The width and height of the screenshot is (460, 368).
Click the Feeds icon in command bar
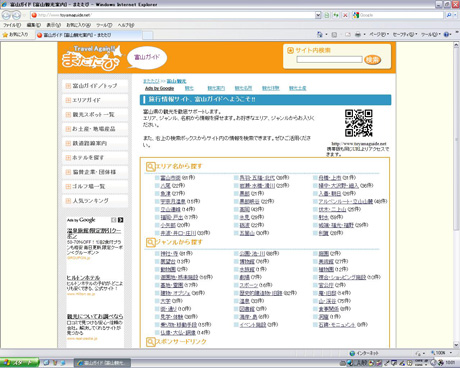pos(334,34)
